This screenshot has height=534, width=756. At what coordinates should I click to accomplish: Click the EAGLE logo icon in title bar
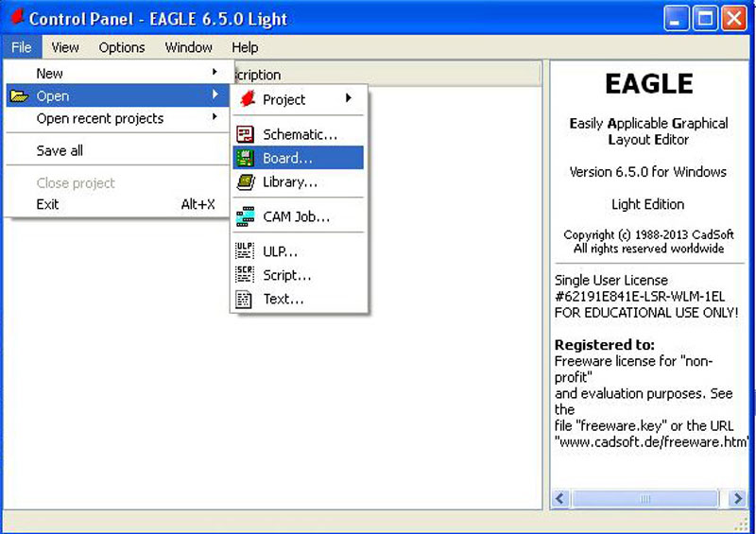point(17,17)
